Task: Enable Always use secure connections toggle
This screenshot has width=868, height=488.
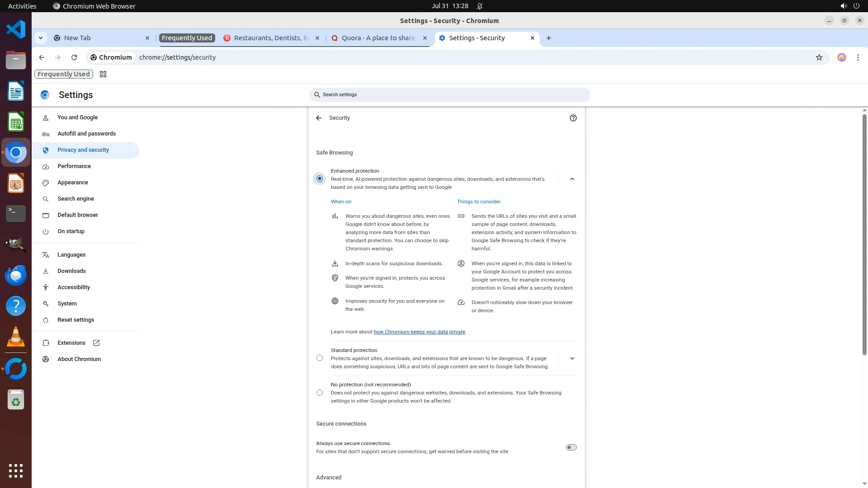Action: [571, 447]
